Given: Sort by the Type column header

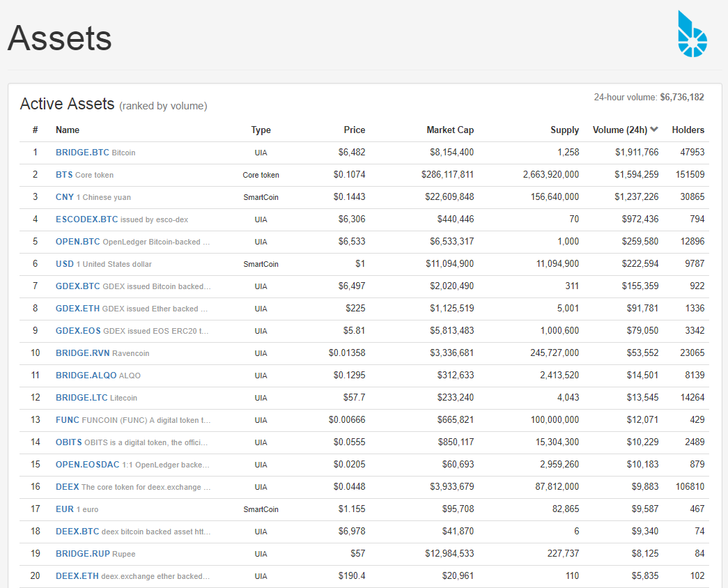Looking at the screenshot, I should pyautogui.click(x=261, y=130).
